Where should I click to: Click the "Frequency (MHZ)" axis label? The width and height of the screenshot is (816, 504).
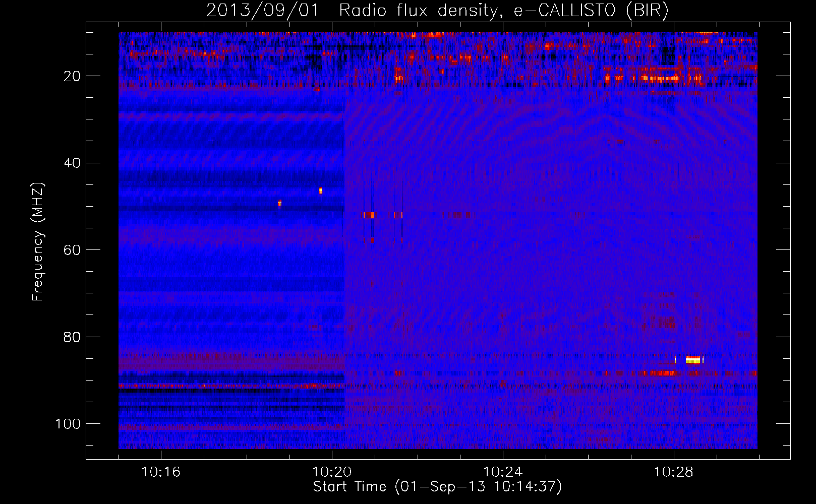38,242
